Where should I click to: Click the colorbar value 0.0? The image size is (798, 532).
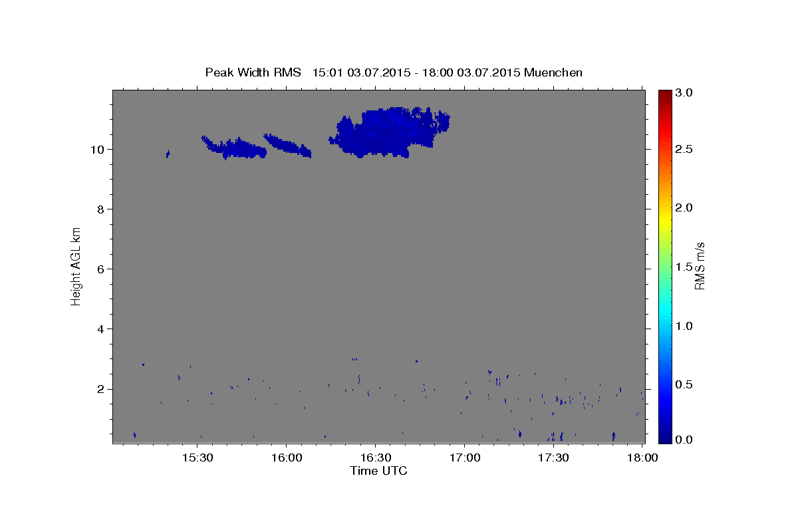tap(684, 440)
